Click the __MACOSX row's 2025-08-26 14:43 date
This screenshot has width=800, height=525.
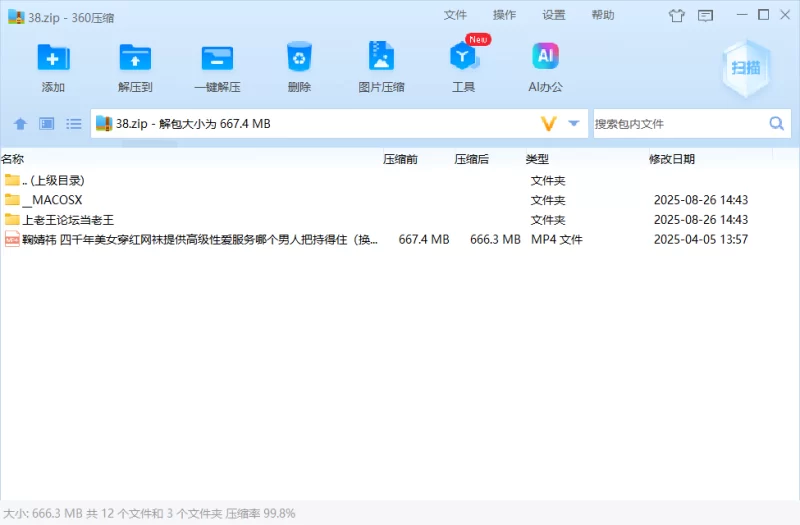701,199
